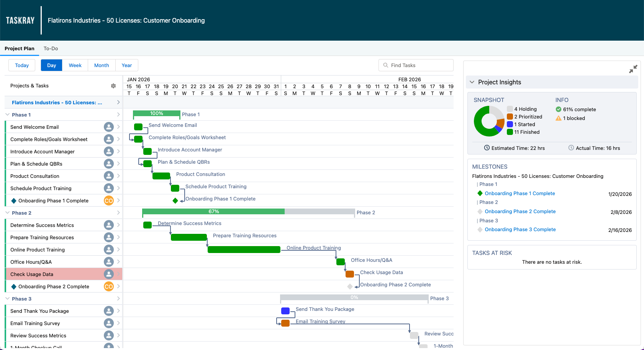644x350 pixels.
Task: Switch to the Project Plan tab
Action: 20,48
